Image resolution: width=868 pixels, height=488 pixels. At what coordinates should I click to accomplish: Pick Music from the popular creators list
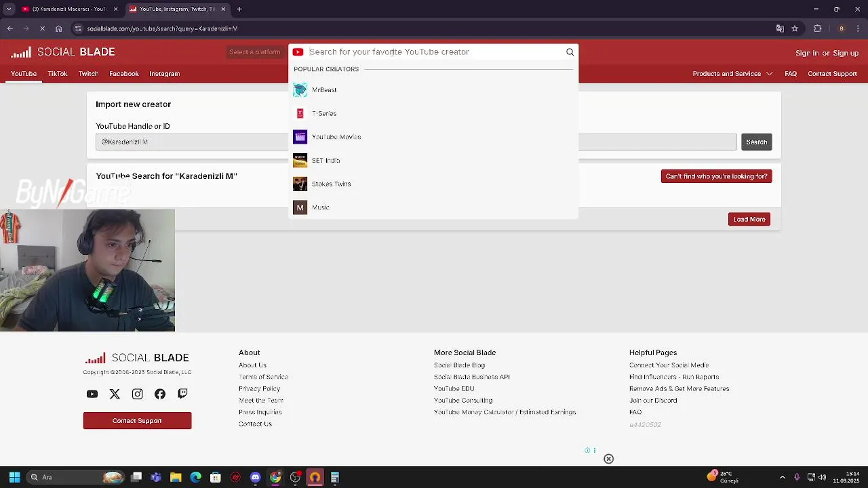(x=433, y=207)
